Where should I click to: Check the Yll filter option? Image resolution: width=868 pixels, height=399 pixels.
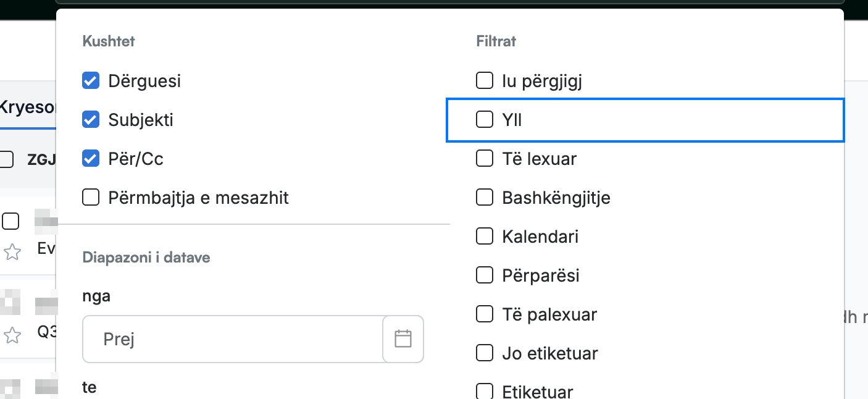(485, 119)
